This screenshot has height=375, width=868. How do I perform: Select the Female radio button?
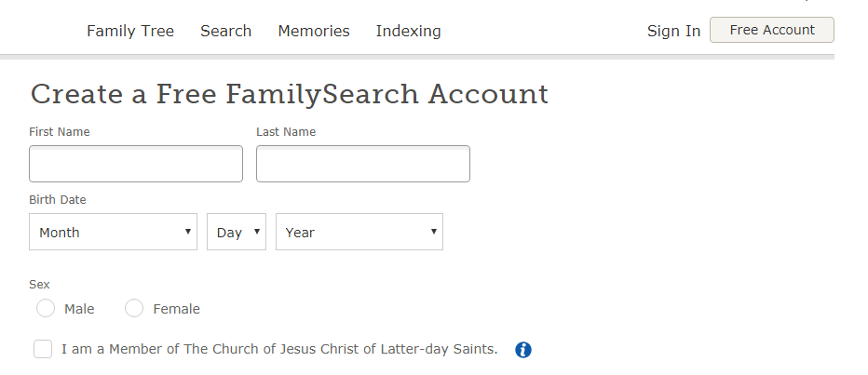tap(134, 308)
